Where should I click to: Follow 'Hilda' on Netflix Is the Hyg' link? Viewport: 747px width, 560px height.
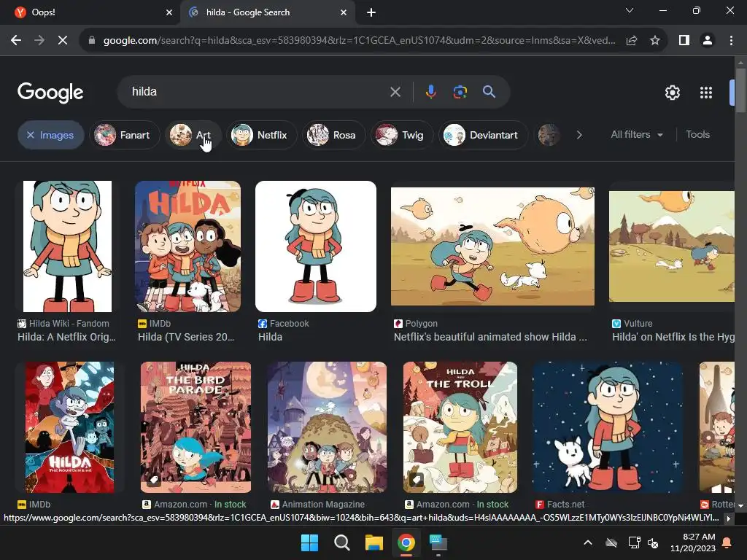click(673, 337)
